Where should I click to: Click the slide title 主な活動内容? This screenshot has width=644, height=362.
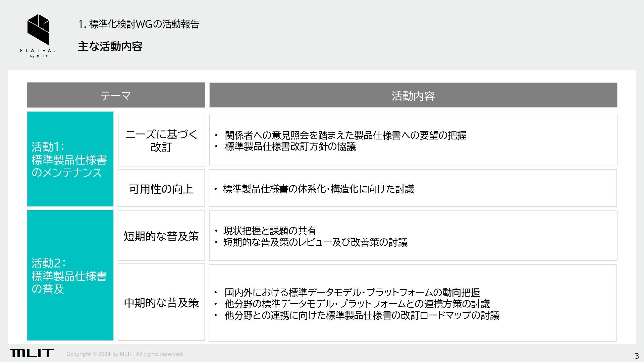tap(110, 46)
